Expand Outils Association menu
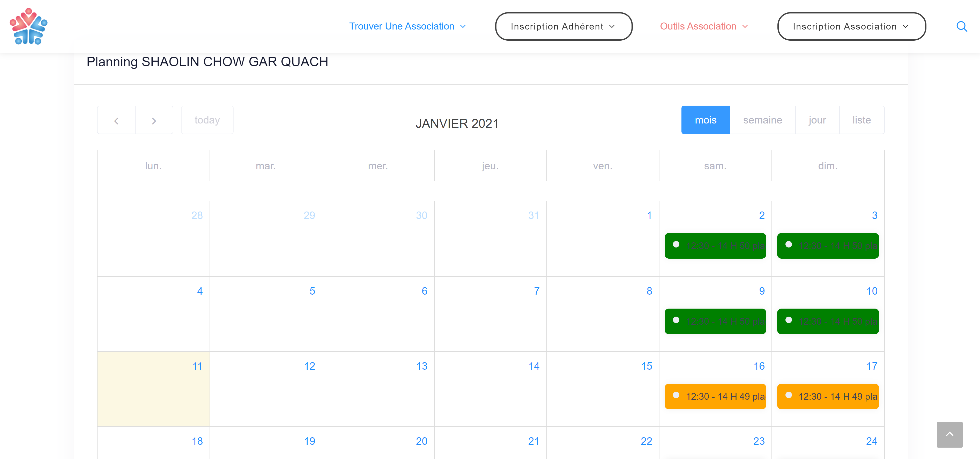The image size is (980, 459). tap(703, 26)
